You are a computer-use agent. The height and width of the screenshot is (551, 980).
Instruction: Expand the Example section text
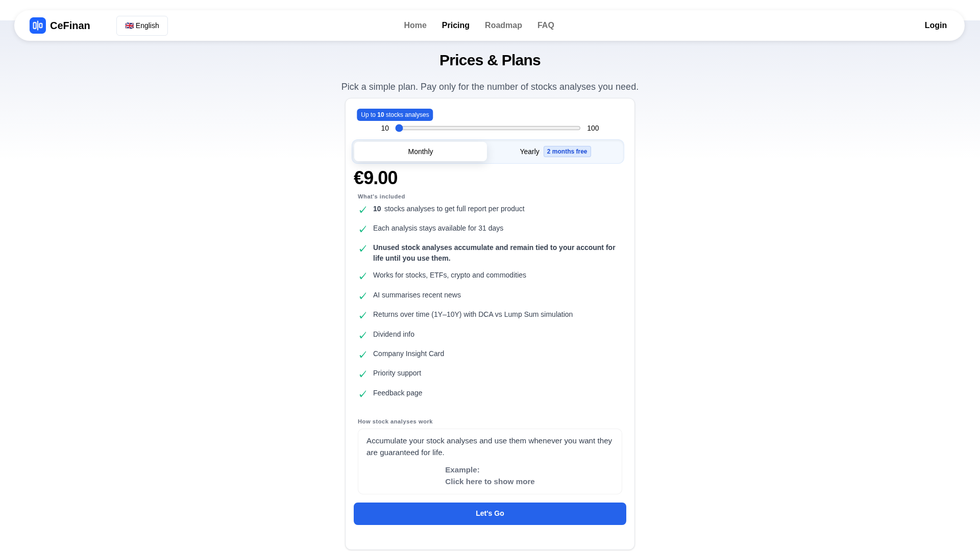462,470
